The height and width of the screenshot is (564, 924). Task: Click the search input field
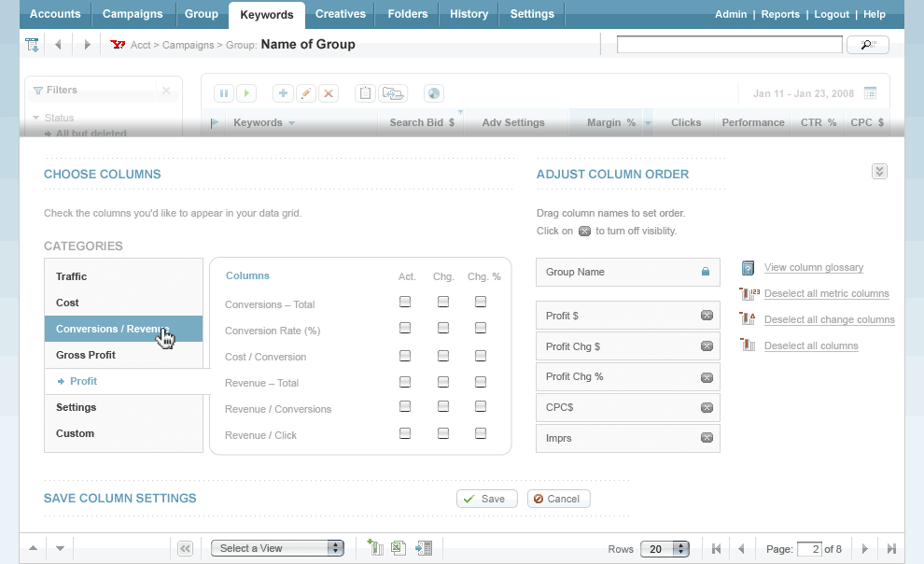coord(729,45)
